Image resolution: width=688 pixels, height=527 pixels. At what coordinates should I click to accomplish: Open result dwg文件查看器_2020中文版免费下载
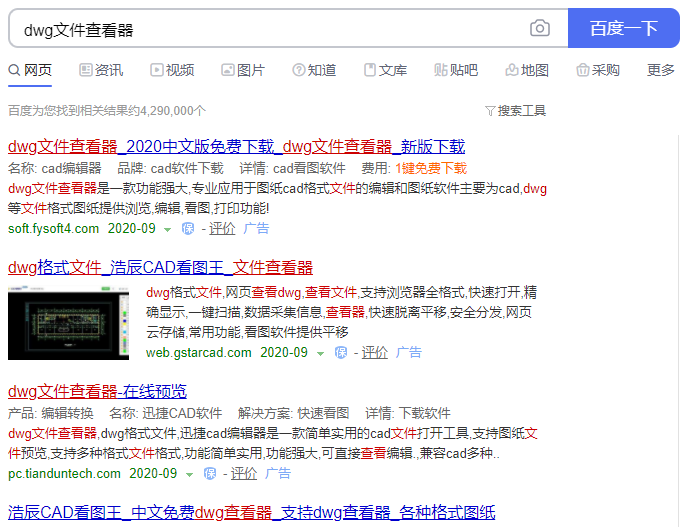pos(236,146)
